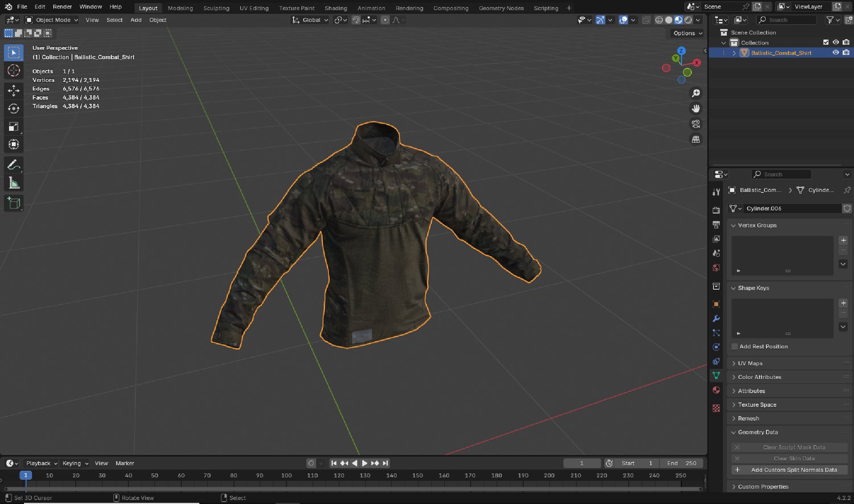The height and width of the screenshot is (504, 854).
Task: Collapse the Vertex Groups panel
Action: [757, 225]
